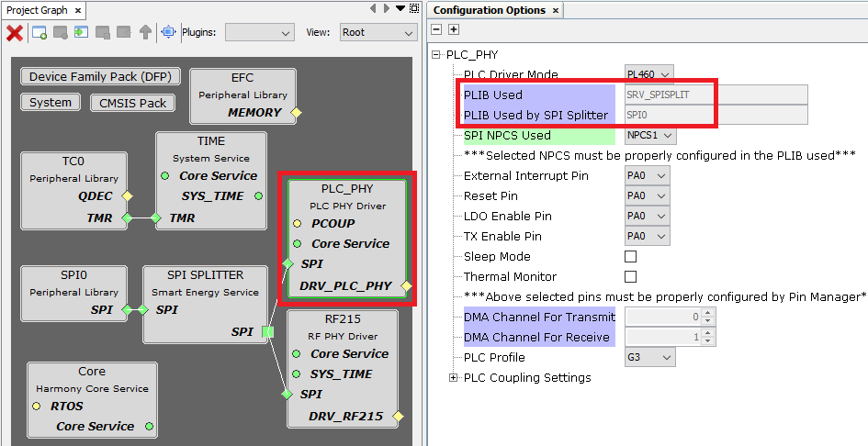Screen dimensions: 868x446
Task: Expand the PLC Coupling Settings node
Action: point(453,378)
